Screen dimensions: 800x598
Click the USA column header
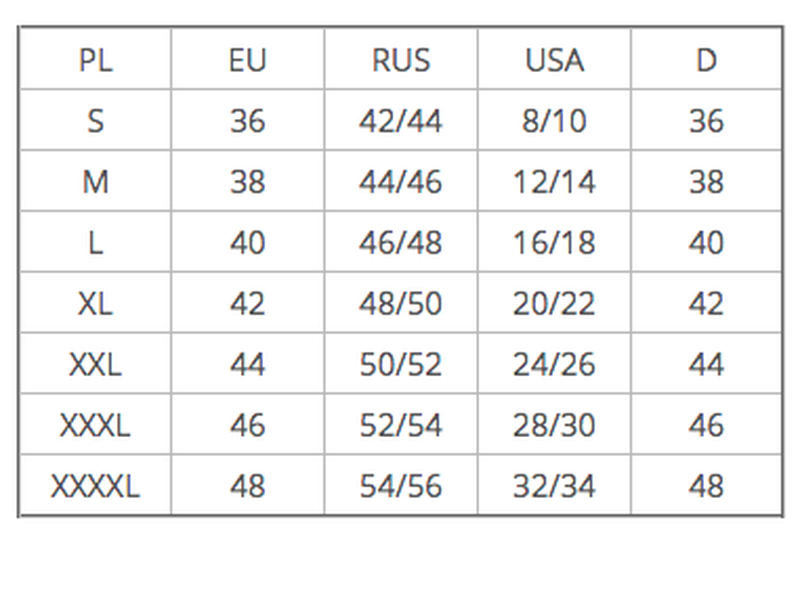(554, 59)
